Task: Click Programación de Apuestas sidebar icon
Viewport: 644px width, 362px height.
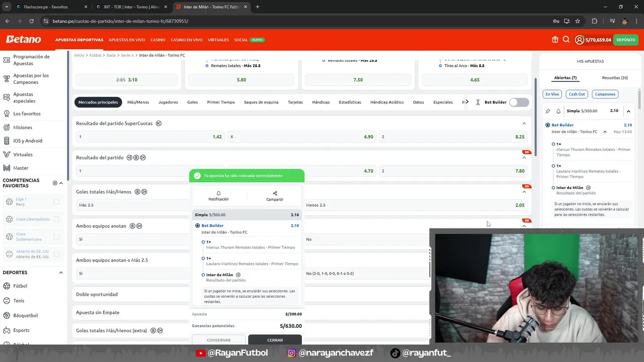Action: point(7,60)
